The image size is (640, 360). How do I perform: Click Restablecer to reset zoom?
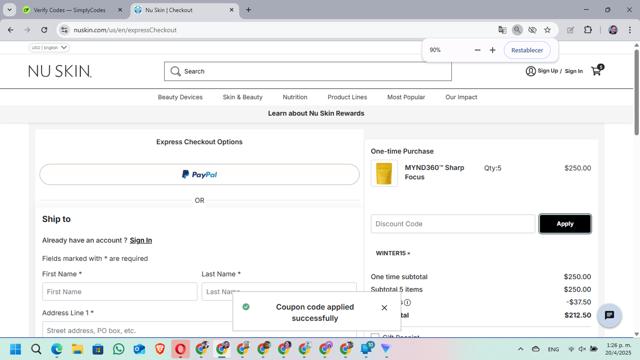tap(527, 50)
